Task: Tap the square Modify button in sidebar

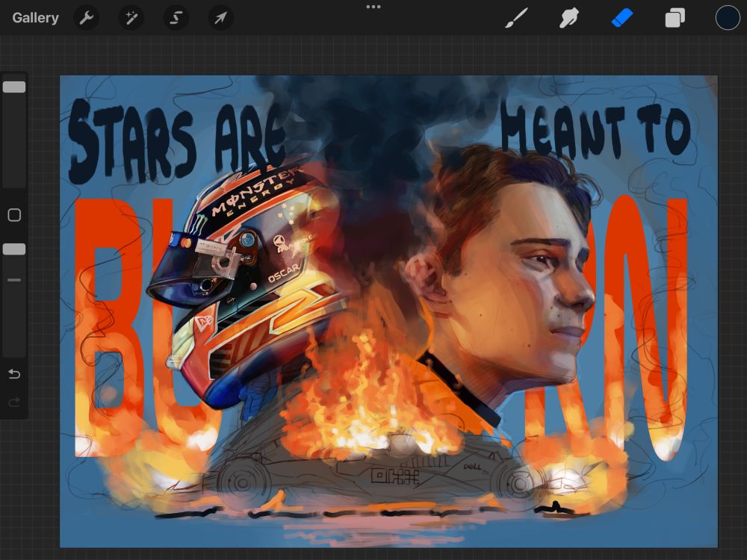Action: point(14,215)
